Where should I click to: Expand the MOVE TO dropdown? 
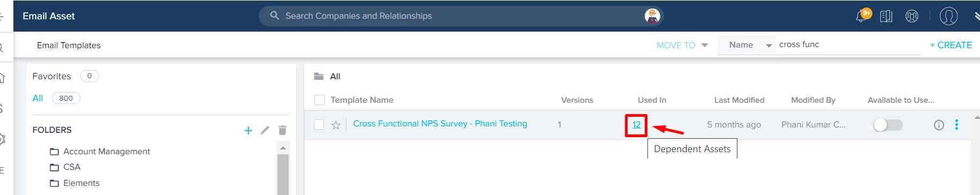point(682,45)
